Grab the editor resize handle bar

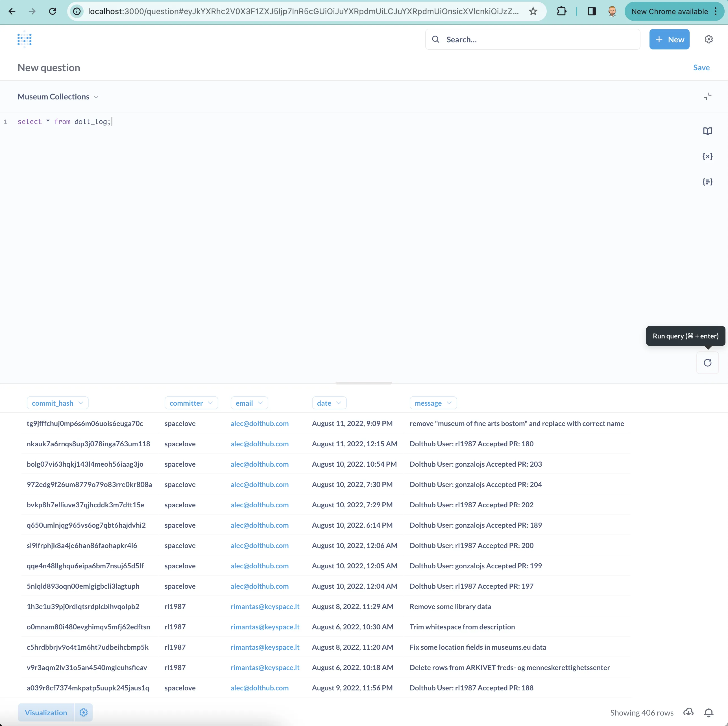click(363, 383)
